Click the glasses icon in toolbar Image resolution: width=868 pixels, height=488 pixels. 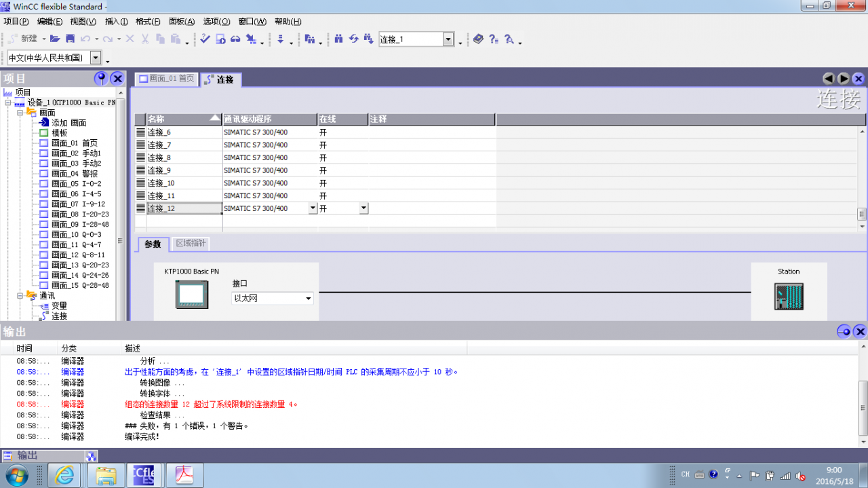(x=235, y=39)
